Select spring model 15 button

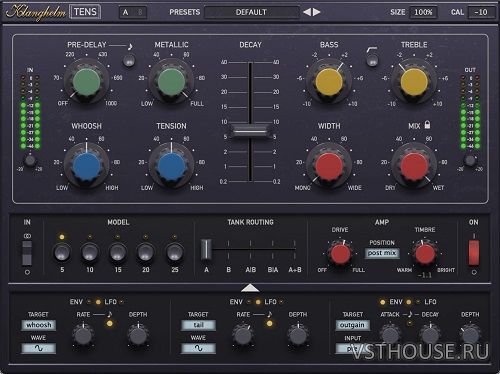118,252
